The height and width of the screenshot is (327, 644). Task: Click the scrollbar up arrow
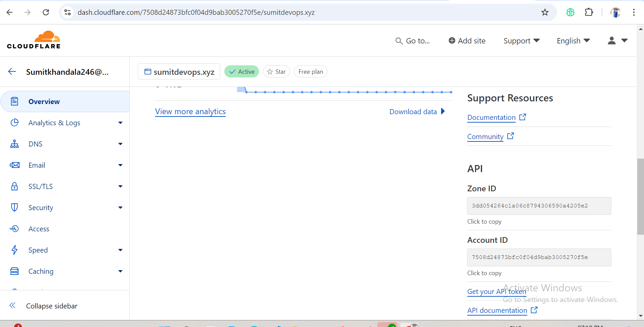pyautogui.click(x=640, y=29)
